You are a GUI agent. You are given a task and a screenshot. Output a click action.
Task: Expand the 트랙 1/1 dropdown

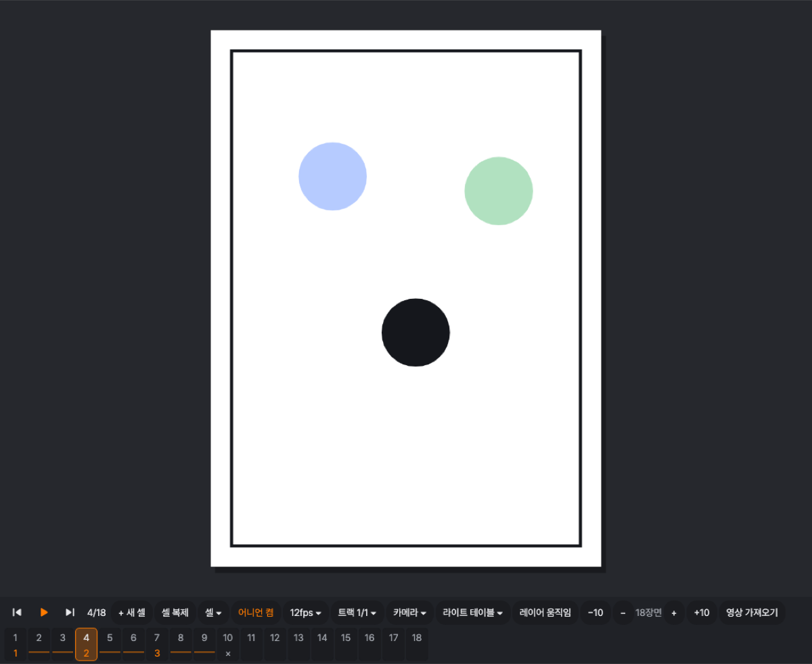357,613
